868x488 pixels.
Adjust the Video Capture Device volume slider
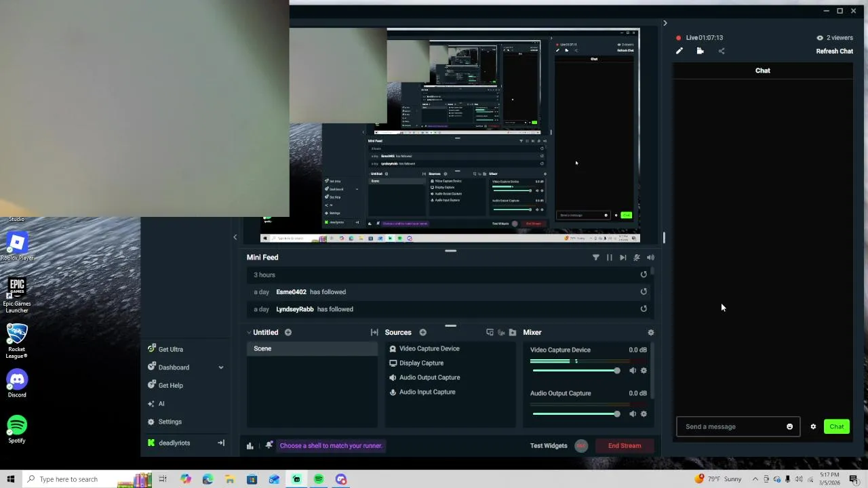[576, 371]
